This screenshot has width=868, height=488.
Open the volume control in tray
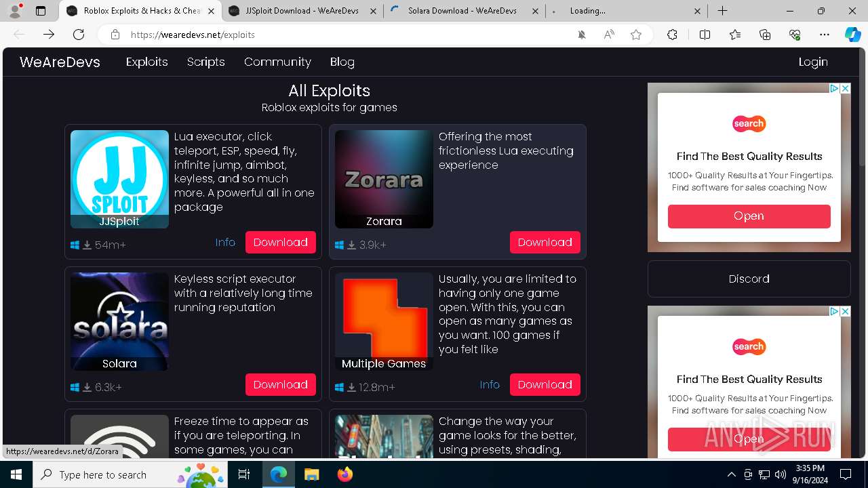point(781,474)
